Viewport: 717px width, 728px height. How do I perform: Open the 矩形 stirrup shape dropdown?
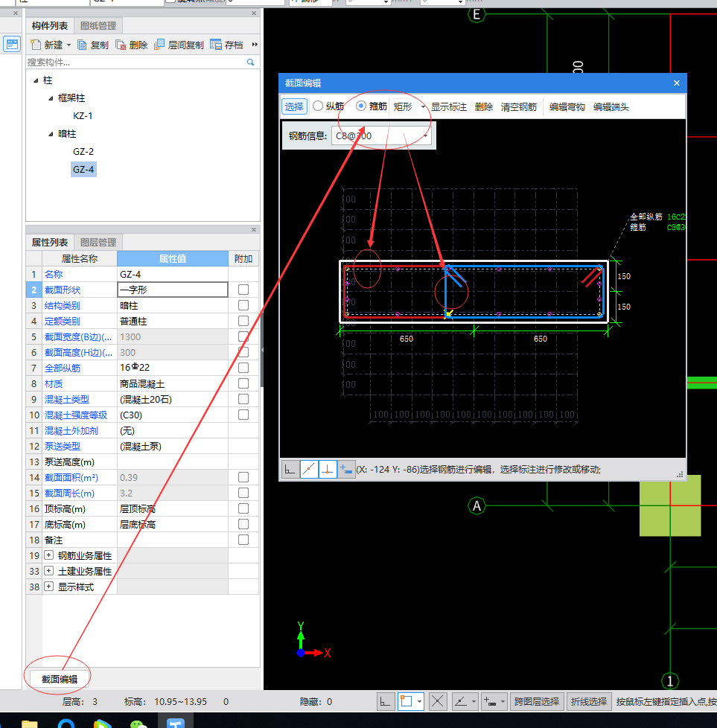423,106
